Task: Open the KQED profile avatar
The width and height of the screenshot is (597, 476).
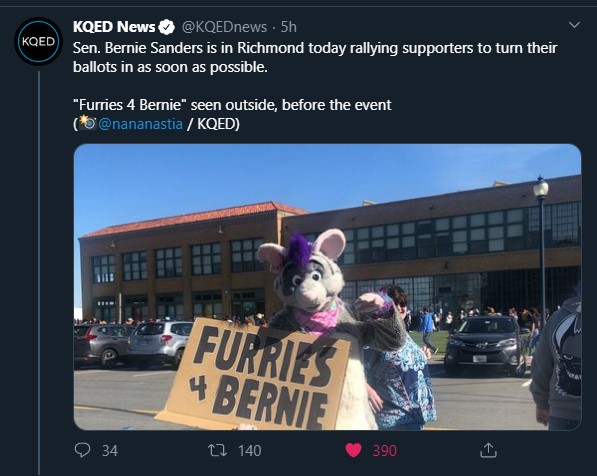Action: click(x=38, y=41)
